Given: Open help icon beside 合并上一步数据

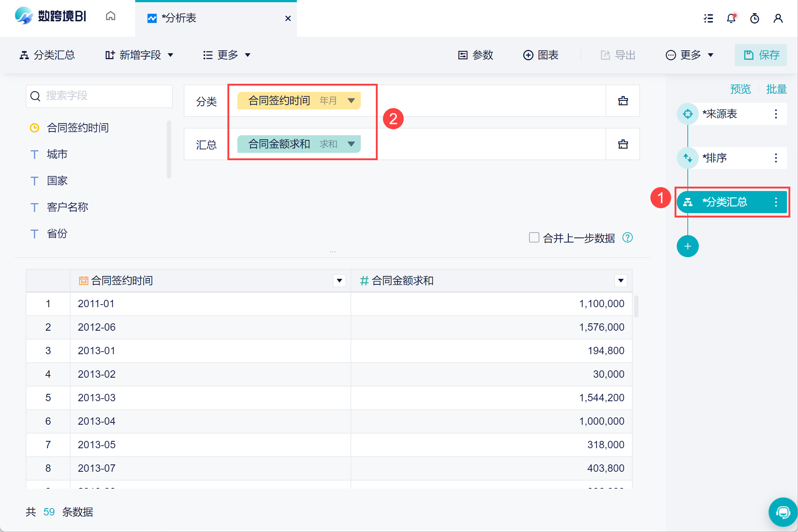Looking at the screenshot, I should coord(628,238).
